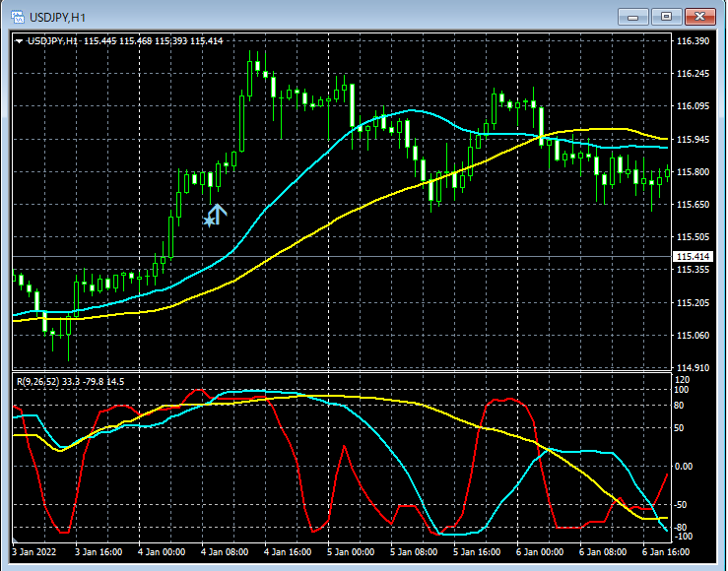Image resolution: width=728 pixels, height=571 pixels.
Task: Click the 6 Jan 08:00 time axis label
Action: pos(602,552)
